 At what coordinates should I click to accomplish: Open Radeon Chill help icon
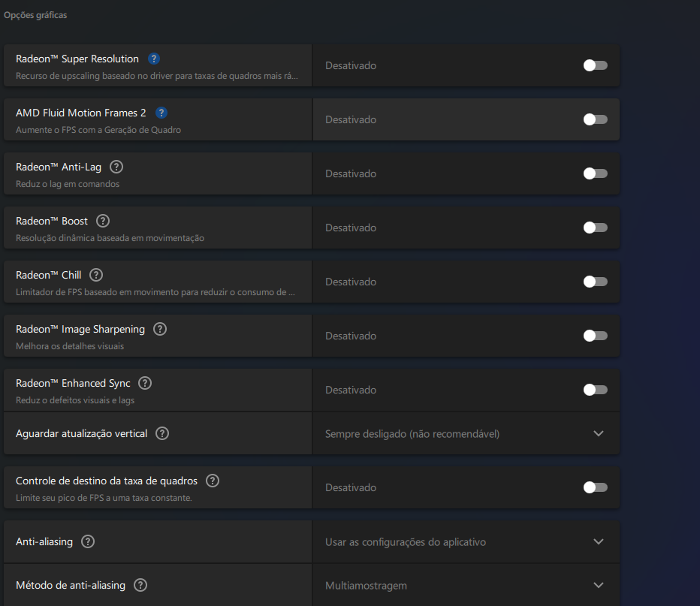(x=96, y=275)
